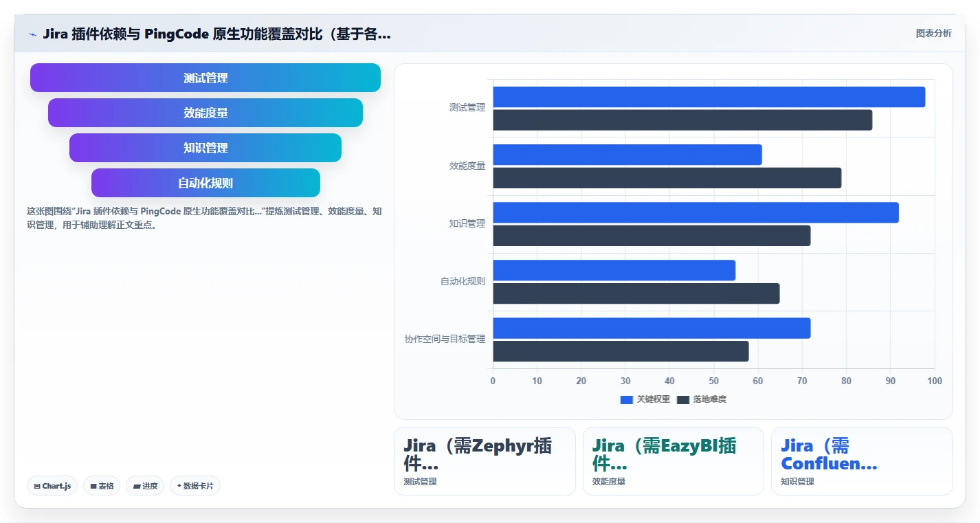Click the 进度 tag chip
The width and height of the screenshot is (980, 523).
pyautogui.click(x=145, y=486)
